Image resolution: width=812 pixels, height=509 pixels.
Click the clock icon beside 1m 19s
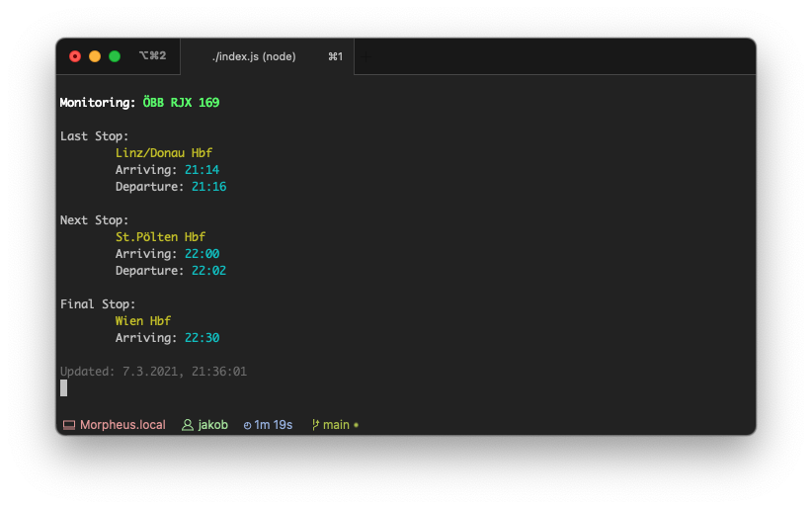click(x=248, y=426)
